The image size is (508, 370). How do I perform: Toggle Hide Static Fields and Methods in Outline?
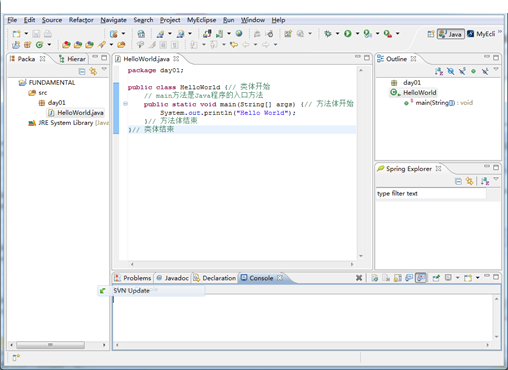462,71
